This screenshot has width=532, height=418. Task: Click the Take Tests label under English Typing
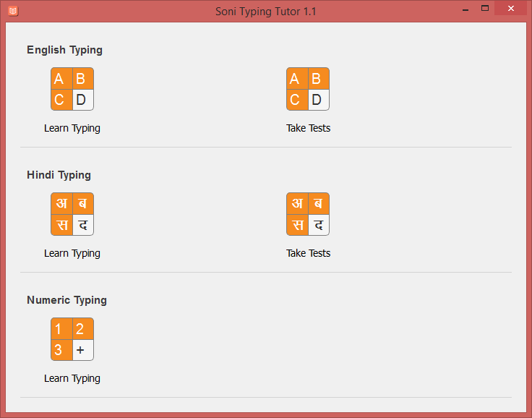point(308,128)
